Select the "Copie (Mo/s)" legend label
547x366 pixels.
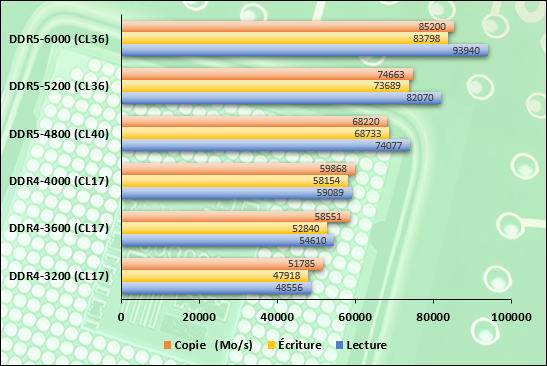click(213, 345)
